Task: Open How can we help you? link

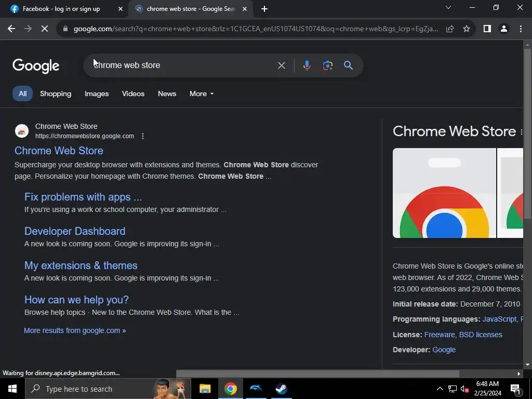Action: (76, 300)
